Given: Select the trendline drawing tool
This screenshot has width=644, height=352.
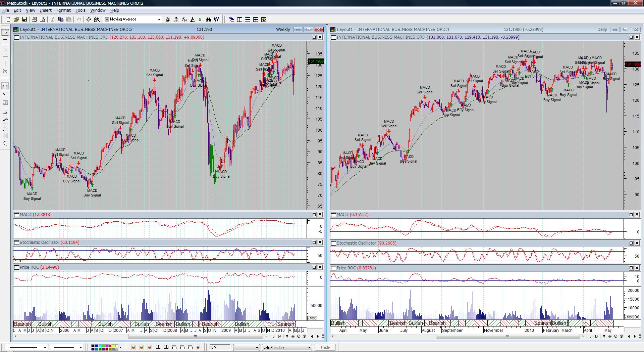Looking at the screenshot, I should coord(5,49).
